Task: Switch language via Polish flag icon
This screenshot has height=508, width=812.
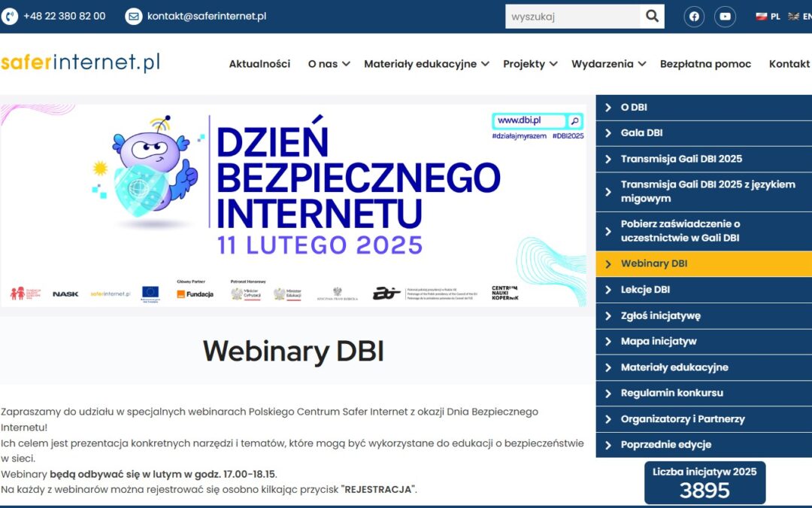Action: coord(761,17)
